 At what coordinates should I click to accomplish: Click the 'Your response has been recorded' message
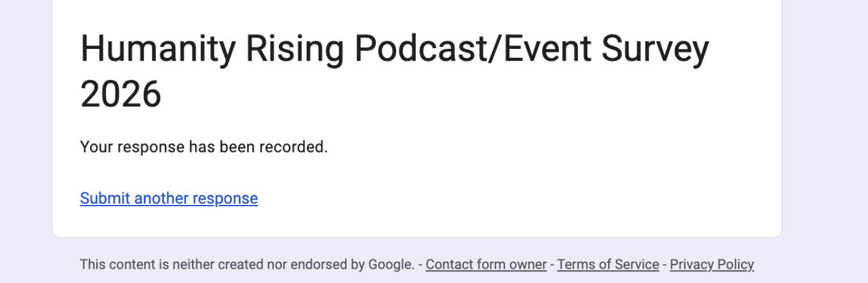203,147
